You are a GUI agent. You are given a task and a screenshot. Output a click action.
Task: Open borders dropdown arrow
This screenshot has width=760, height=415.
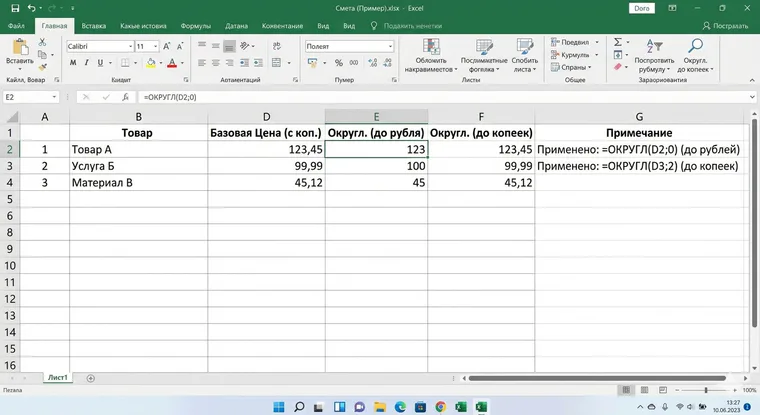135,63
